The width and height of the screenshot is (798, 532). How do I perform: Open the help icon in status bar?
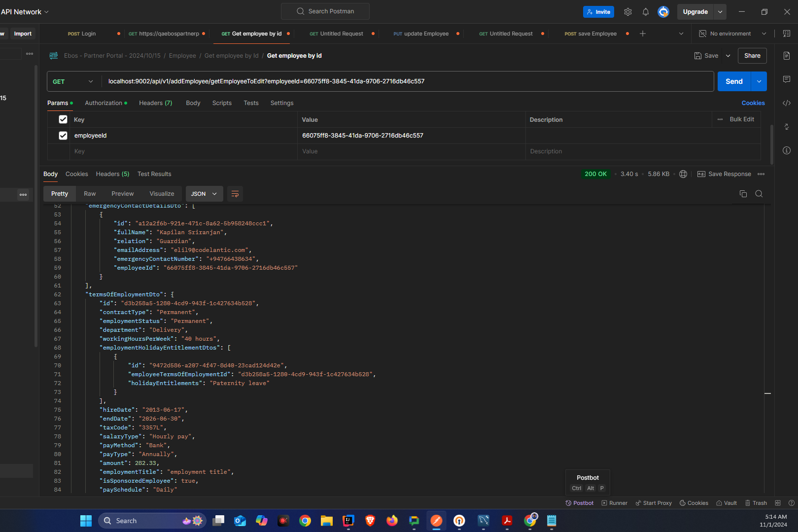click(x=792, y=503)
